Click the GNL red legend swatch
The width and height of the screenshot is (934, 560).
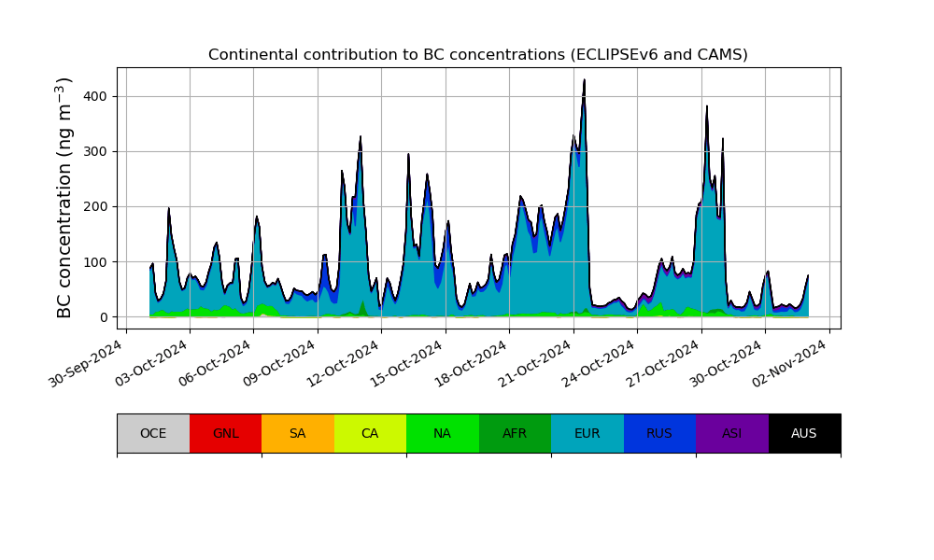[x=226, y=433]
